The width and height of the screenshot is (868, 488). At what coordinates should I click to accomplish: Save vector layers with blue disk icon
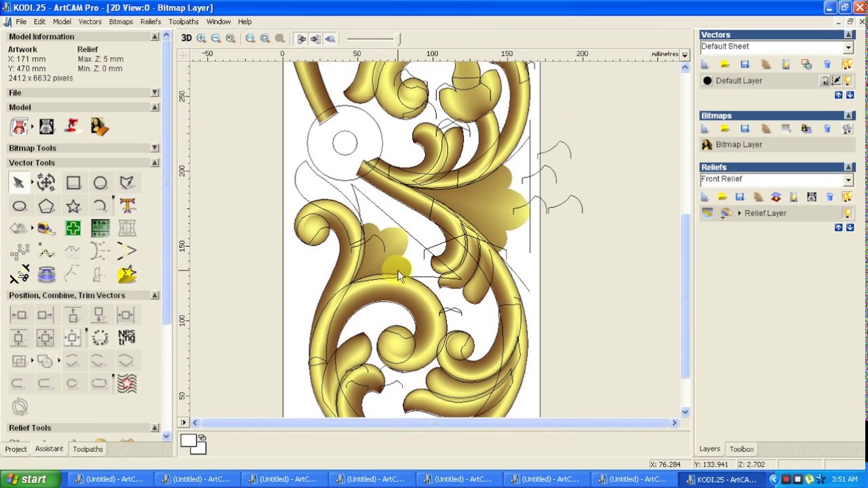(x=745, y=64)
